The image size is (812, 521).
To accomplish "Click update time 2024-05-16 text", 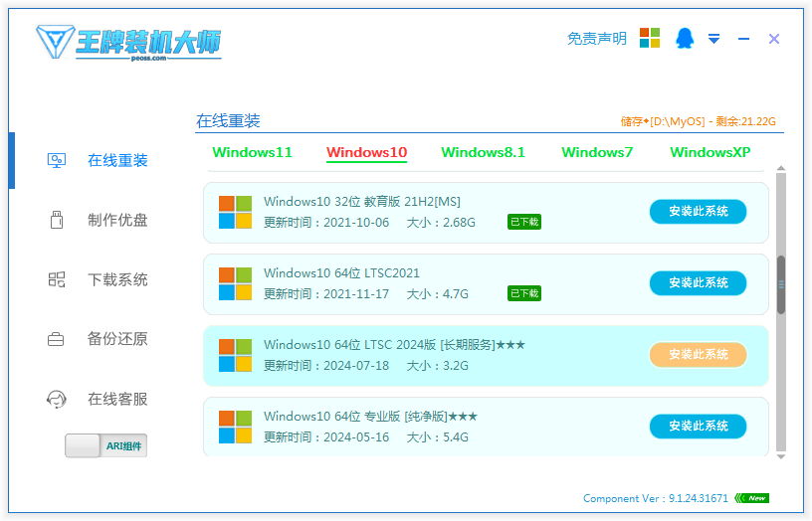I will point(326,437).
